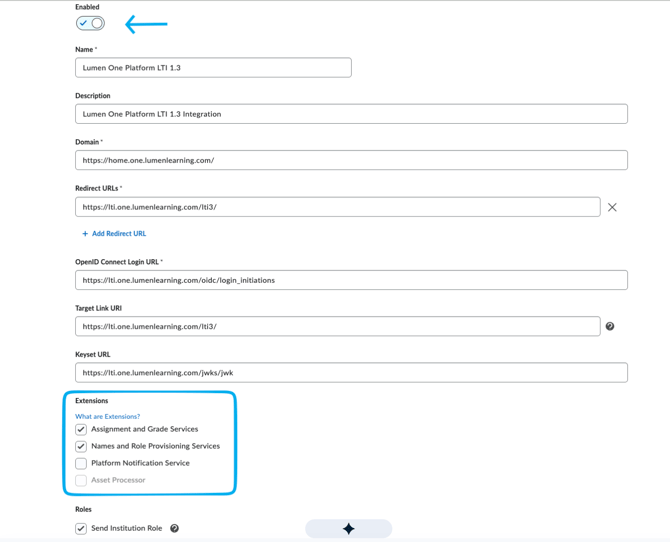The width and height of the screenshot is (670, 542).
Task: Click the sparkle assistant button
Action: 349,529
